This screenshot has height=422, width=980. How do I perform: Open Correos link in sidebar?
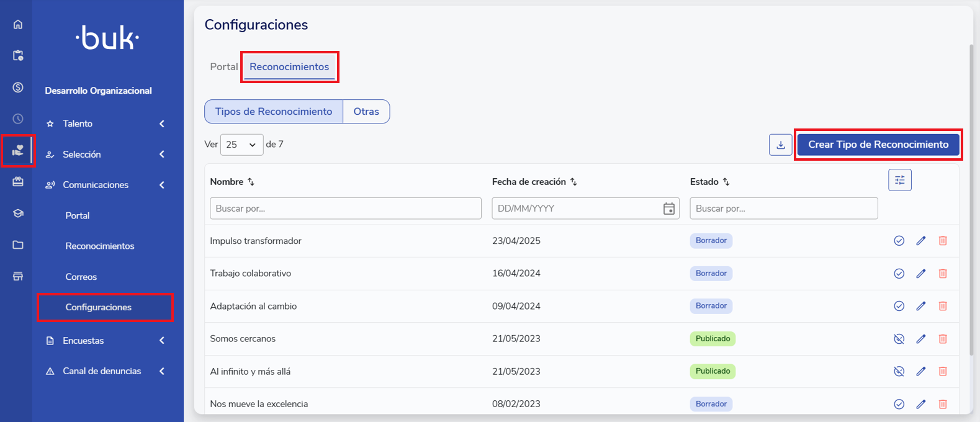pyautogui.click(x=81, y=277)
